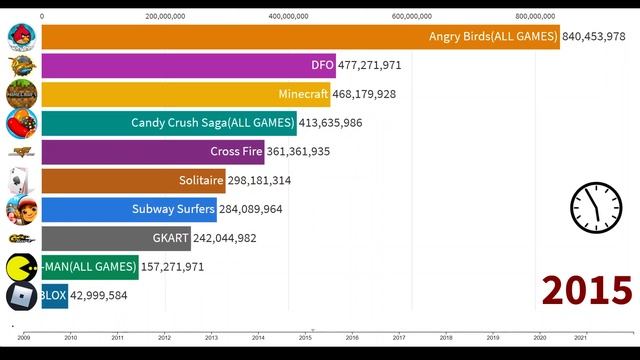
Task: Select the magenta DFO bar
Action: pyautogui.click(x=189, y=65)
